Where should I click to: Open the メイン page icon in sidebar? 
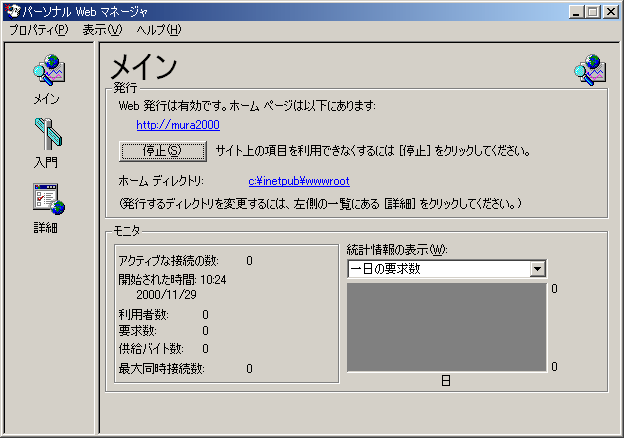(x=49, y=70)
